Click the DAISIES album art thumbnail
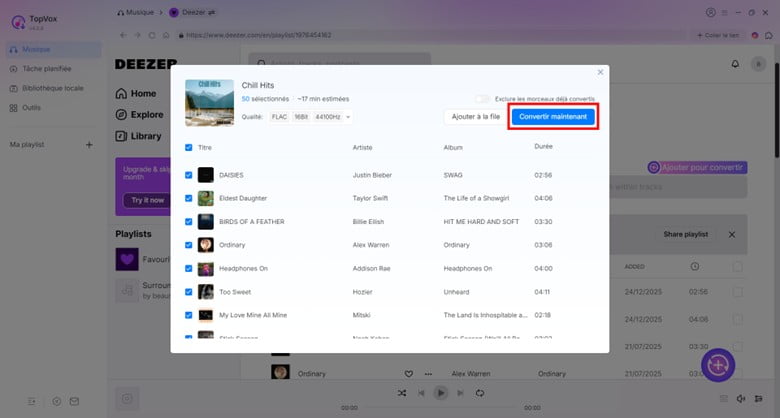Screen dimensions: 780x418 tap(205, 175)
